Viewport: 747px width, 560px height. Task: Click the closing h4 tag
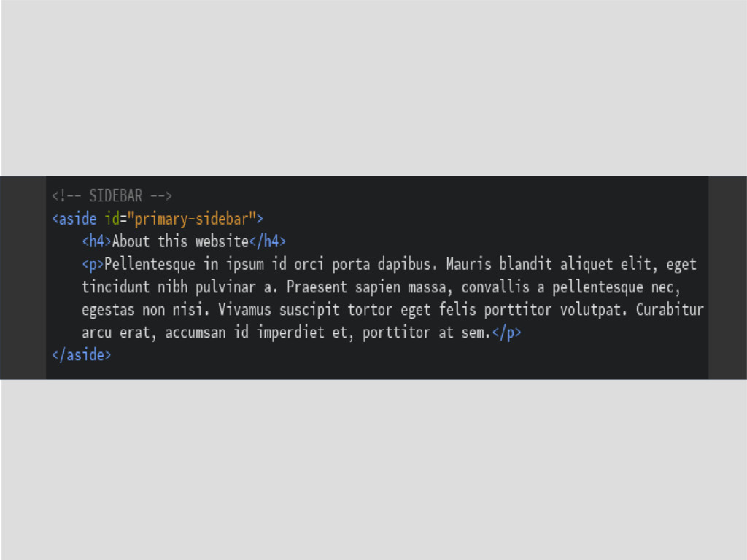[x=268, y=241]
